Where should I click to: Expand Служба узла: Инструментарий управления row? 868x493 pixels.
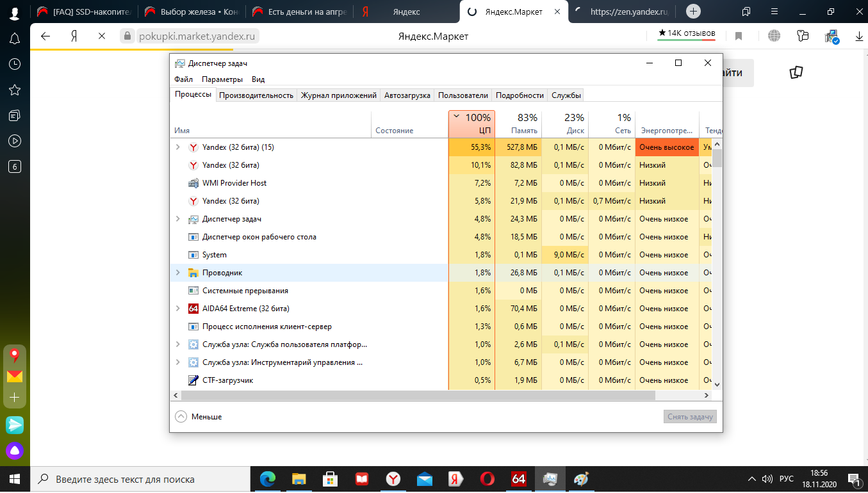[x=178, y=362]
